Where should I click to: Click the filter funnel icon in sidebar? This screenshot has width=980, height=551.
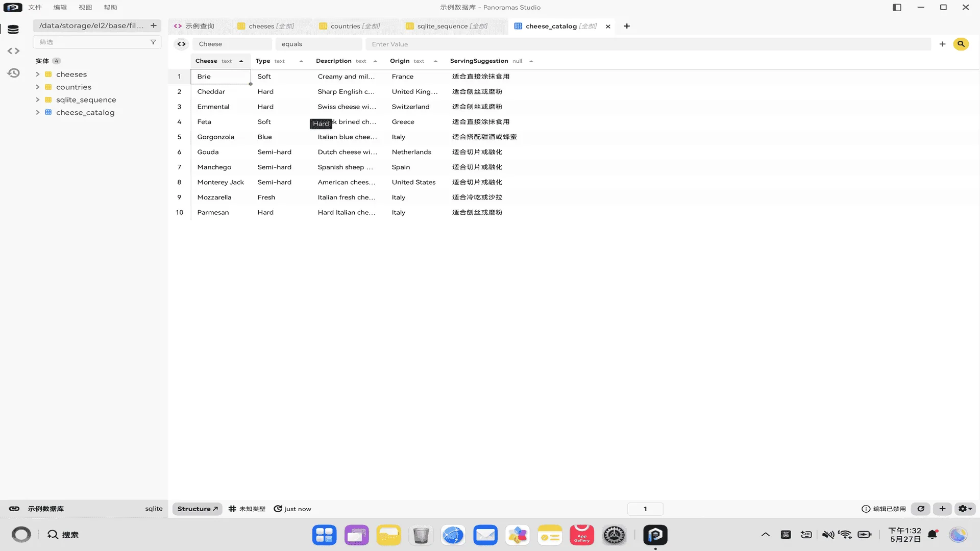[x=153, y=42]
